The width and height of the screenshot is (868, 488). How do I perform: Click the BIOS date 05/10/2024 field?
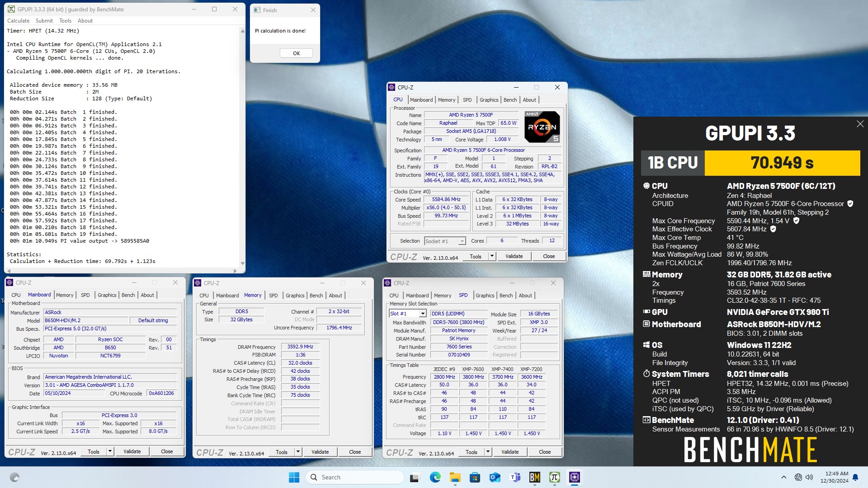[75, 394]
